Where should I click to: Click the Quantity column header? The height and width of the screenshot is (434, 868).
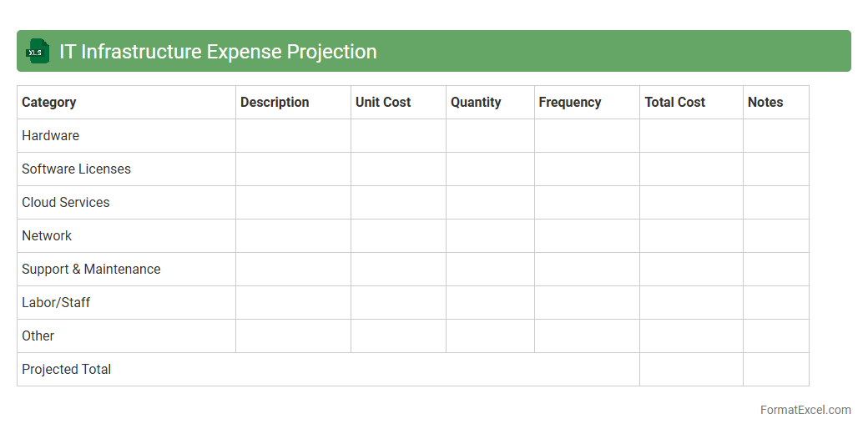476,103
